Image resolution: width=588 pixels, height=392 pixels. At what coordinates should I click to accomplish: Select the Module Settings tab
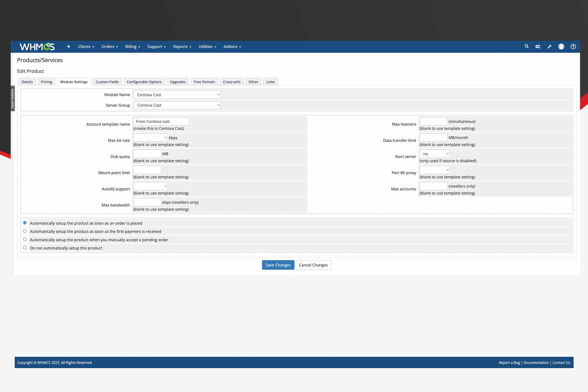(74, 82)
